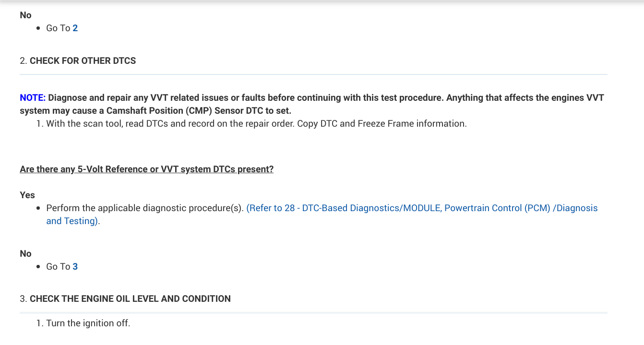Image resolution: width=644 pixels, height=345 pixels.
Task: Click the bold Yes answer label
Action: (x=27, y=195)
